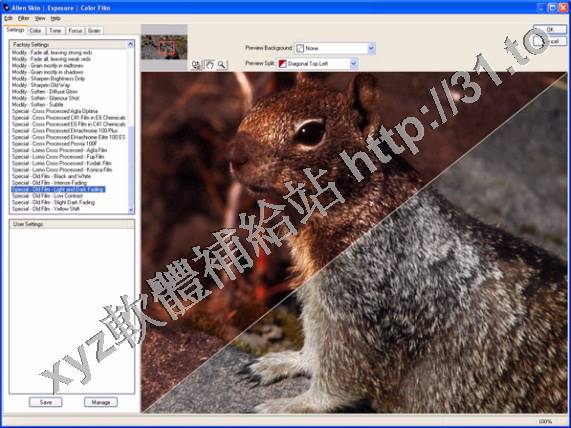Select 'Old Film - Low Contrast'
Image resolution: width=571 pixels, height=428 pixels.
click(x=47, y=196)
